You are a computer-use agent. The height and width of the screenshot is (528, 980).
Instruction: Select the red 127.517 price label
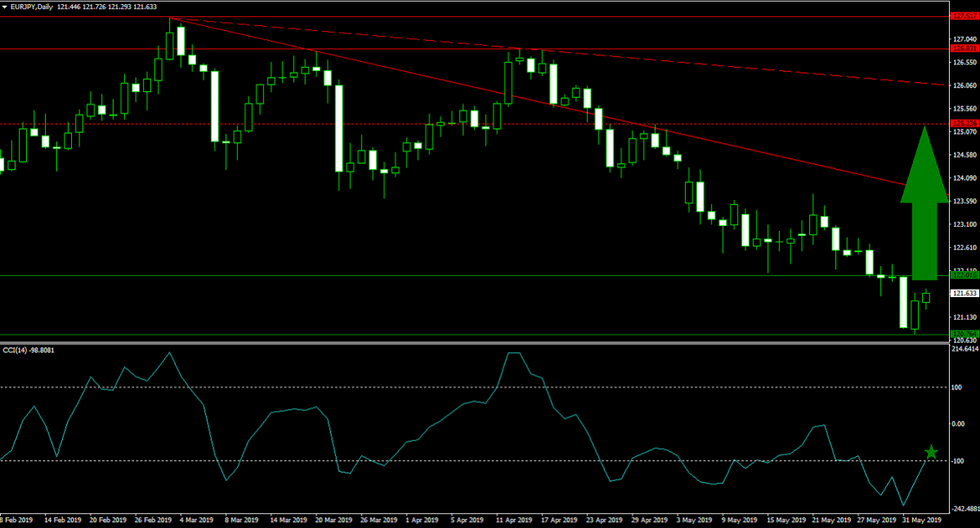click(964, 16)
